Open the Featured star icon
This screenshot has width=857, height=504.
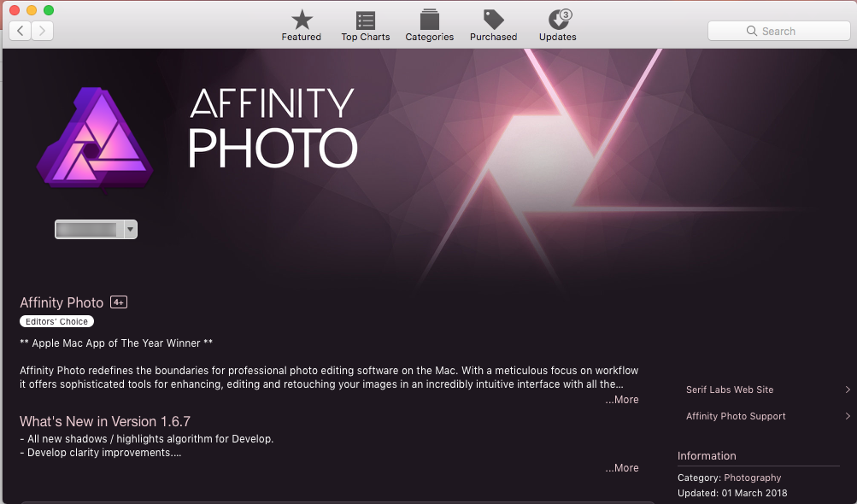(302, 21)
